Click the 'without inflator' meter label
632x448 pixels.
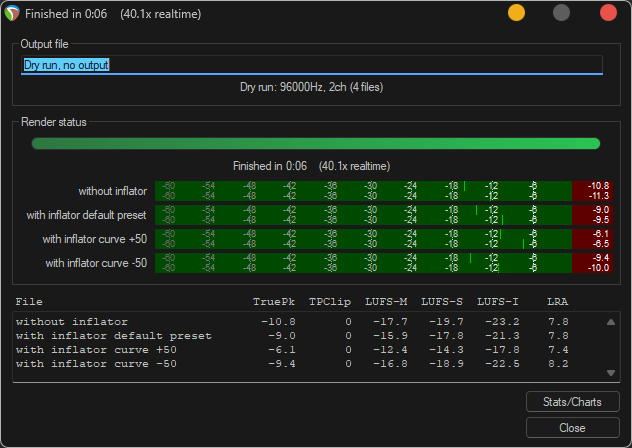(112, 191)
